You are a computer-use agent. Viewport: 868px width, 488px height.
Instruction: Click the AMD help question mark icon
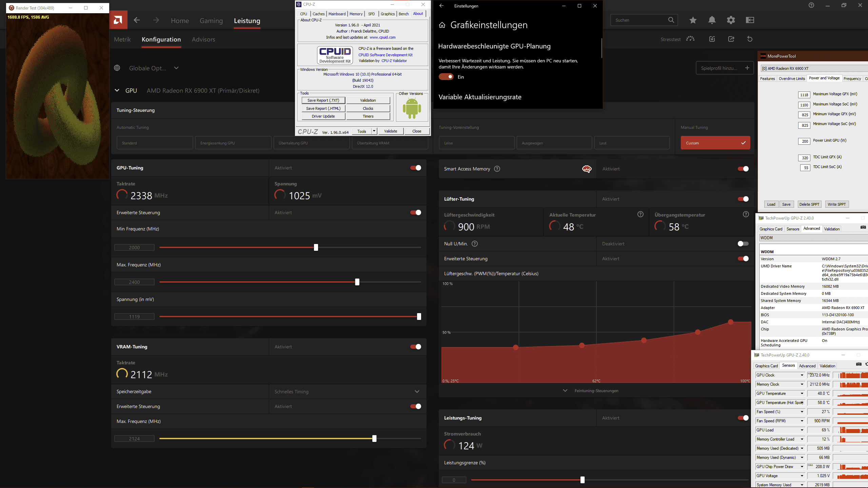pos(811,5)
